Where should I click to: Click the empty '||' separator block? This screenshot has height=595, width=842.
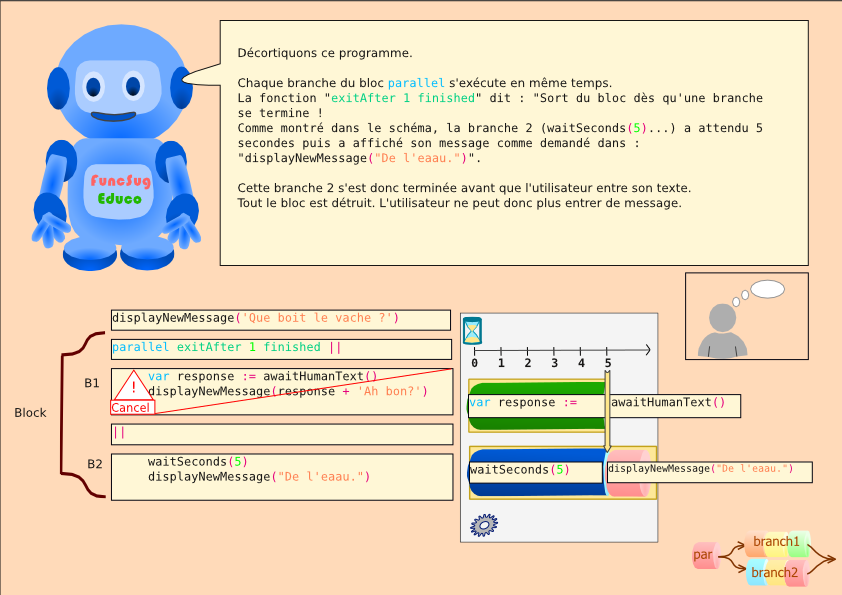click(x=280, y=433)
